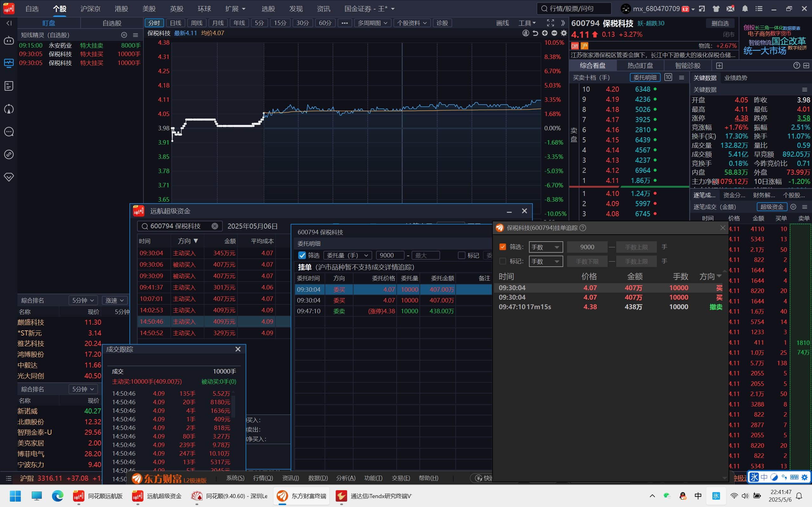This screenshot has height=507, width=812.
Task: Open the 委托量(手) filter dropdown
Action: pos(348,256)
